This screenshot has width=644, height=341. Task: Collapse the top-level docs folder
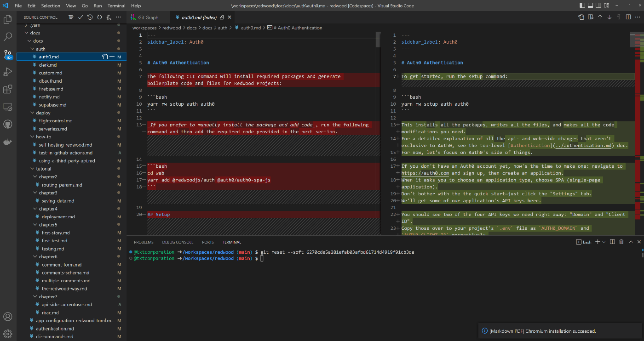tap(26, 33)
